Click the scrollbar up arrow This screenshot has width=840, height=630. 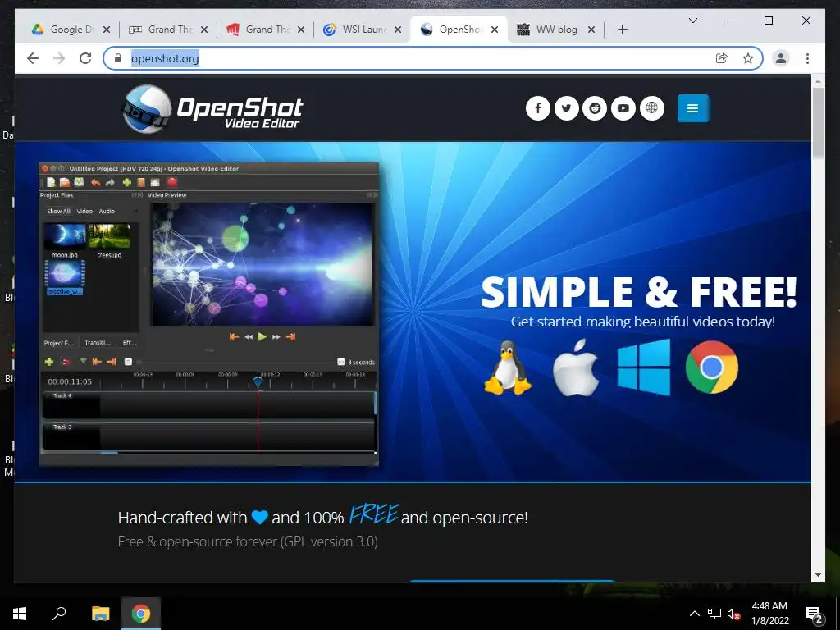click(x=818, y=81)
